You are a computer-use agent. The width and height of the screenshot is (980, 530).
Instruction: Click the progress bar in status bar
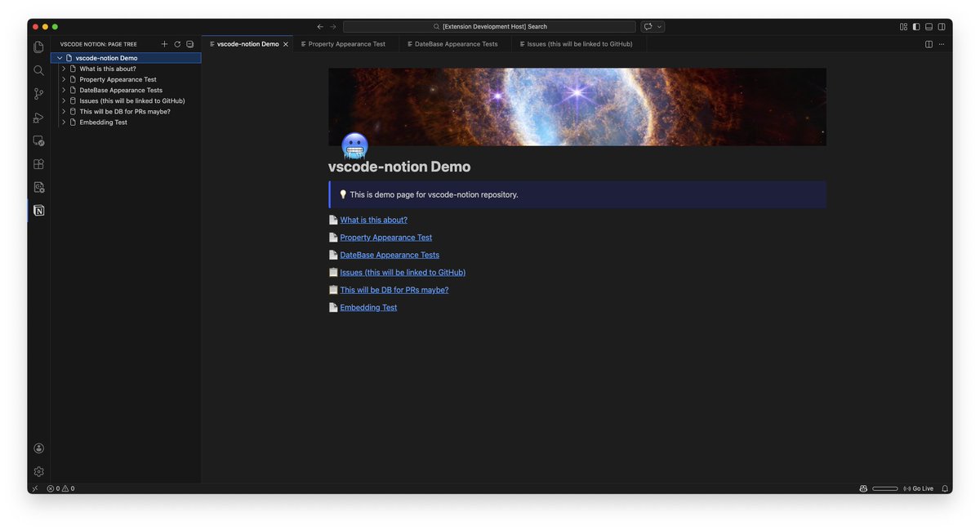[885, 488]
